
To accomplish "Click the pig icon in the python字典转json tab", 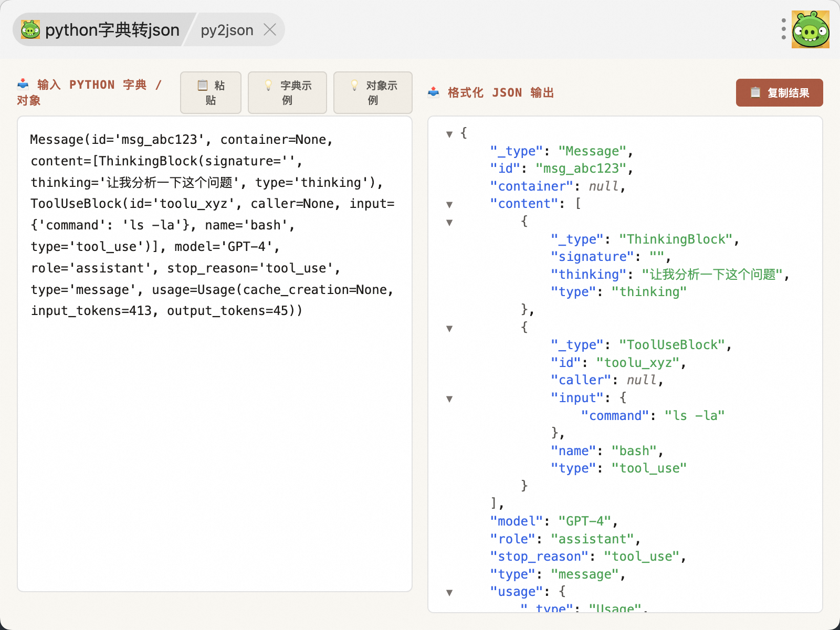I will coord(30,30).
